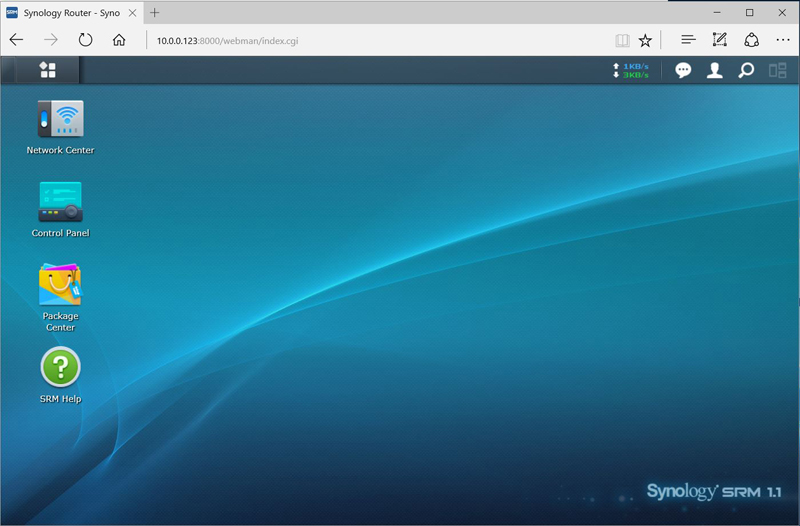
Task: Open a new browser tab
Action: pyautogui.click(x=155, y=13)
